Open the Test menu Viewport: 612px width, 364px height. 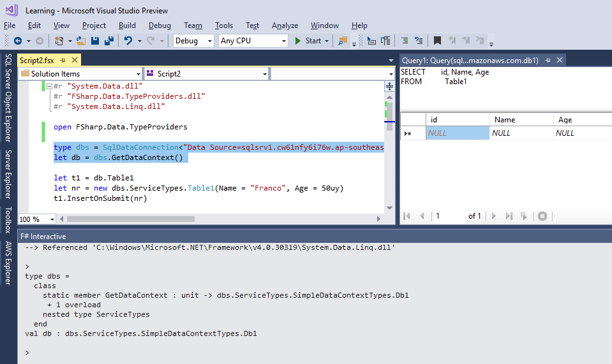[x=252, y=25]
